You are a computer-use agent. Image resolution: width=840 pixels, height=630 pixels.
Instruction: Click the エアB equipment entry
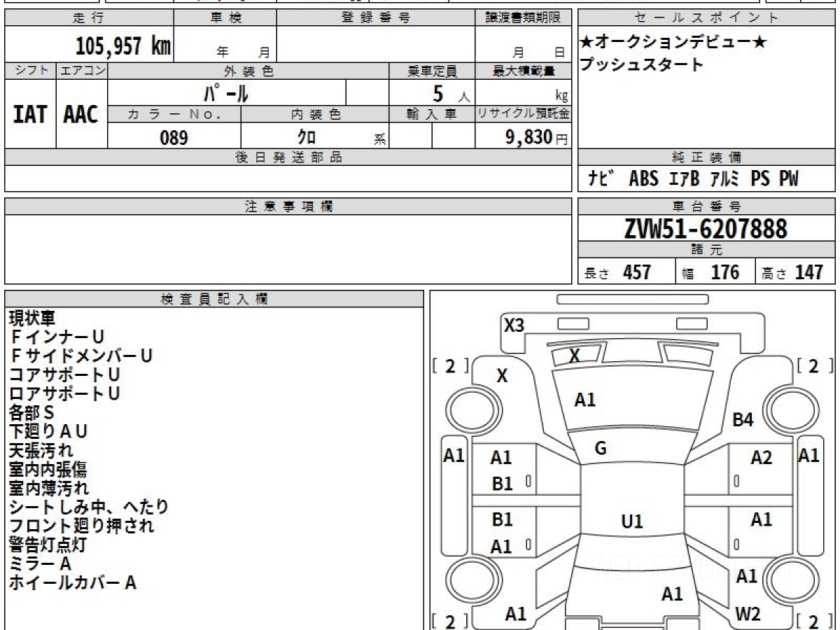(x=684, y=179)
